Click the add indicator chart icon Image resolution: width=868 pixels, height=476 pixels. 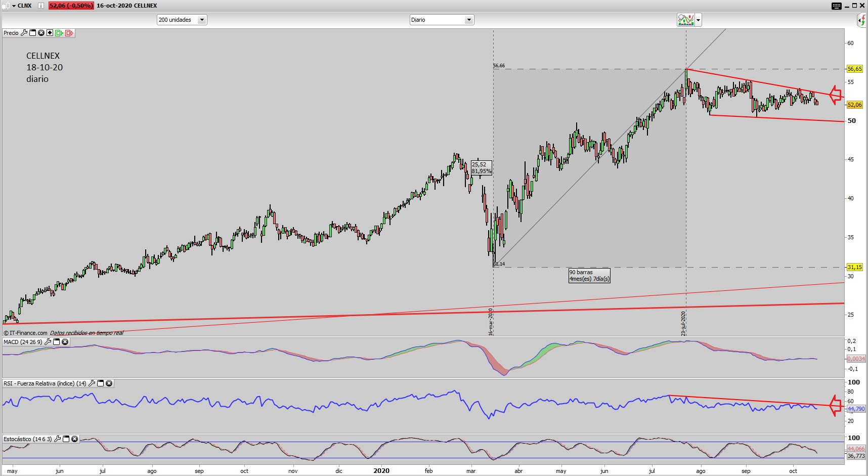(686, 20)
